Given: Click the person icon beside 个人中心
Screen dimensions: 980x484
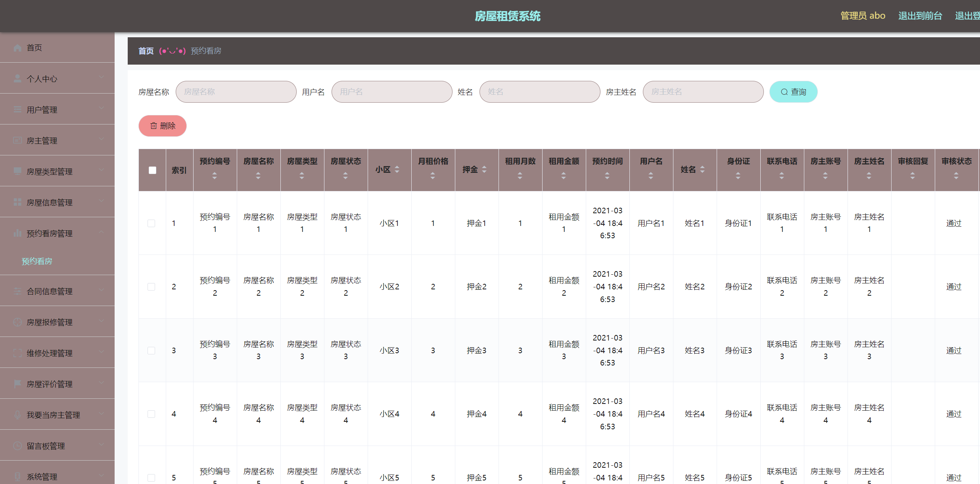Looking at the screenshot, I should click(17, 78).
